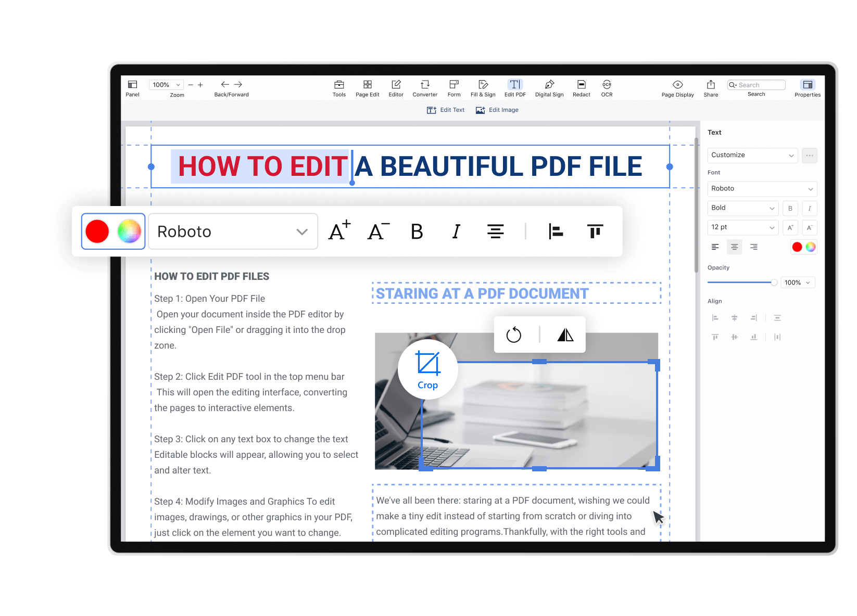Click Align horizontal centers icon

(735, 318)
